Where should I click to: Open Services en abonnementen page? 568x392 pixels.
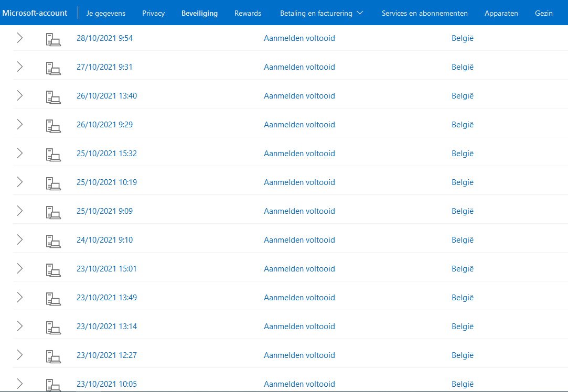424,13
